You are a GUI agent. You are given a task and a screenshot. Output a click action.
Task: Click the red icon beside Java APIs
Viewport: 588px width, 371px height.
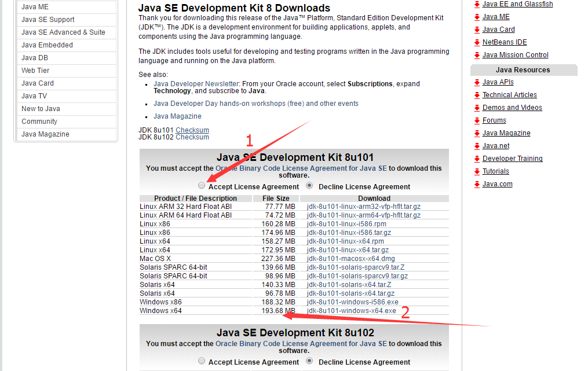(x=477, y=82)
